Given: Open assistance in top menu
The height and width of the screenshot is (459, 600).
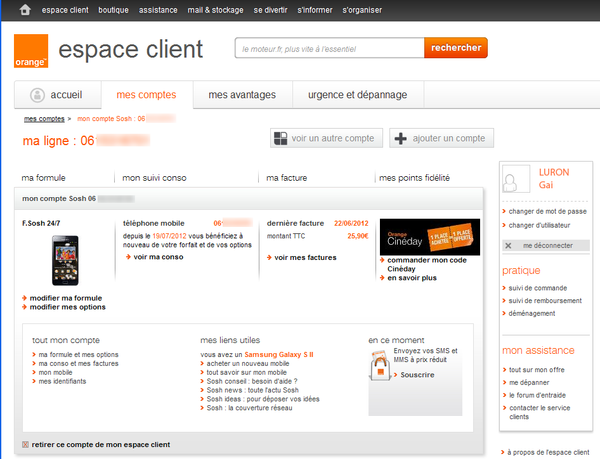Looking at the screenshot, I should click(158, 10).
